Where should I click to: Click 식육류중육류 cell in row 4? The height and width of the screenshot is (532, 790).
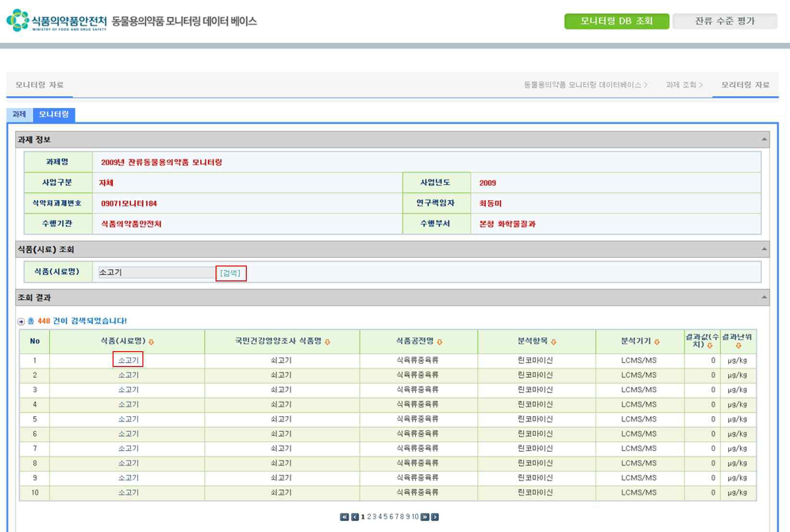[418, 405]
